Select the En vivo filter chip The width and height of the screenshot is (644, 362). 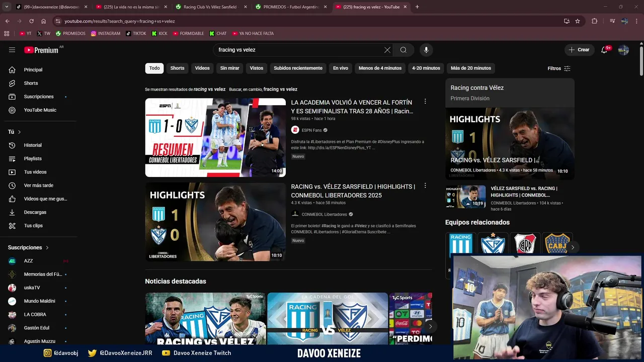(341, 68)
